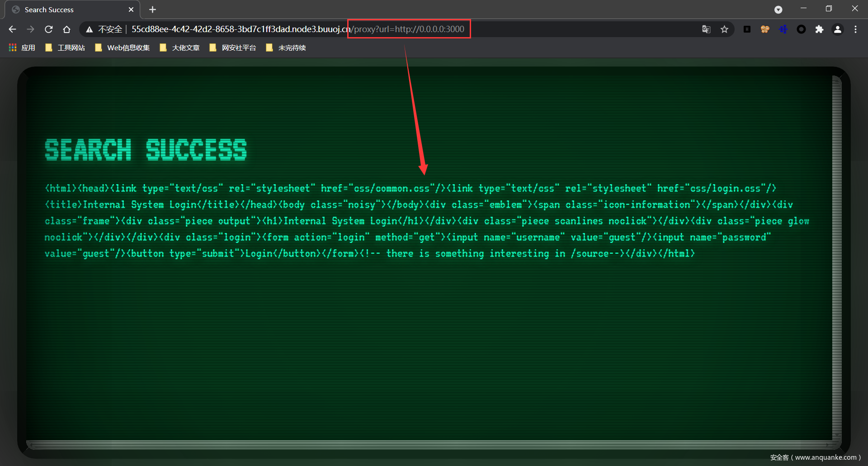The height and width of the screenshot is (466, 868).
Task: Close the Search Success tab
Action: (x=131, y=10)
